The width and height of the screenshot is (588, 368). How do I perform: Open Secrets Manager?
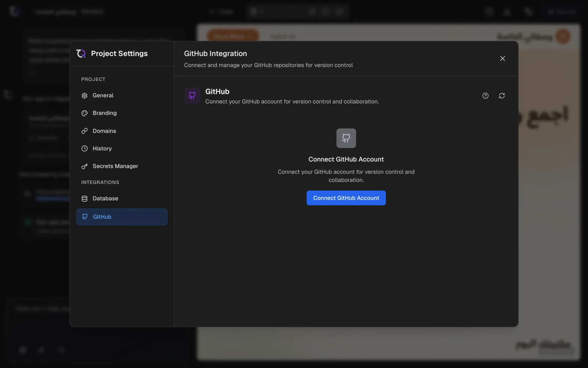122,166
